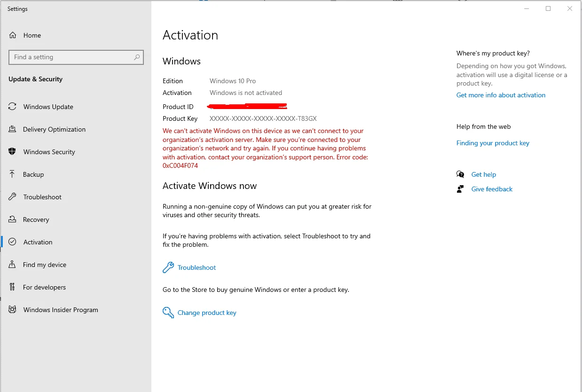
Task: Open Finding your product key link
Action: point(493,143)
